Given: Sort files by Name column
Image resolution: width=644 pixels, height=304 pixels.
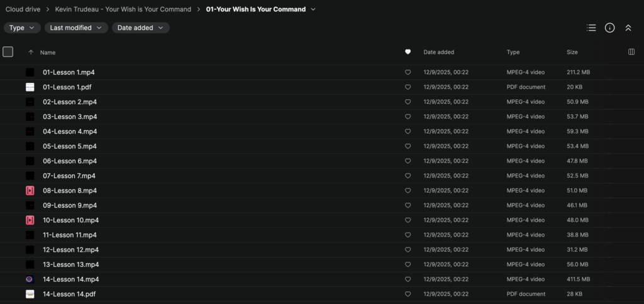Looking at the screenshot, I should point(48,52).
